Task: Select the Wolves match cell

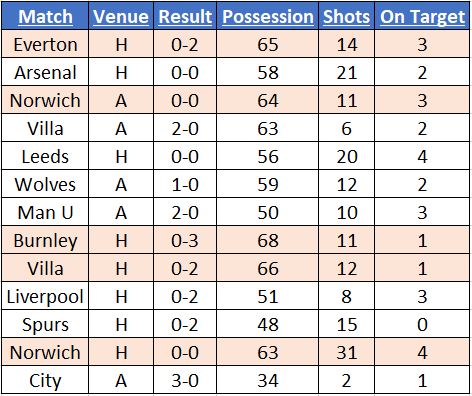Action: pyautogui.click(x=45, y=184)
